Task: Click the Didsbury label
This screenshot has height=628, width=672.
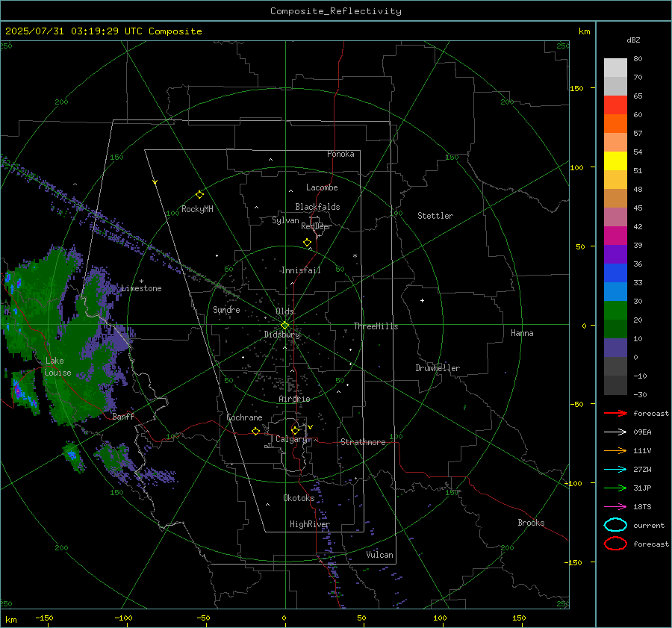Action: click(x=281, y=335)
